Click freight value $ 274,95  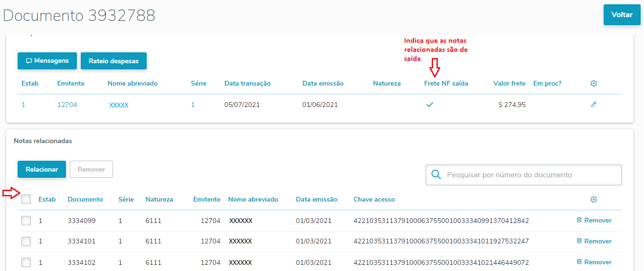pos(512,105)
